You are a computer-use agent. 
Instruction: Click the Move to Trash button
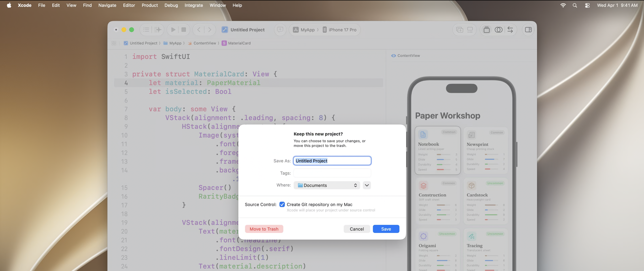point(264,229)
